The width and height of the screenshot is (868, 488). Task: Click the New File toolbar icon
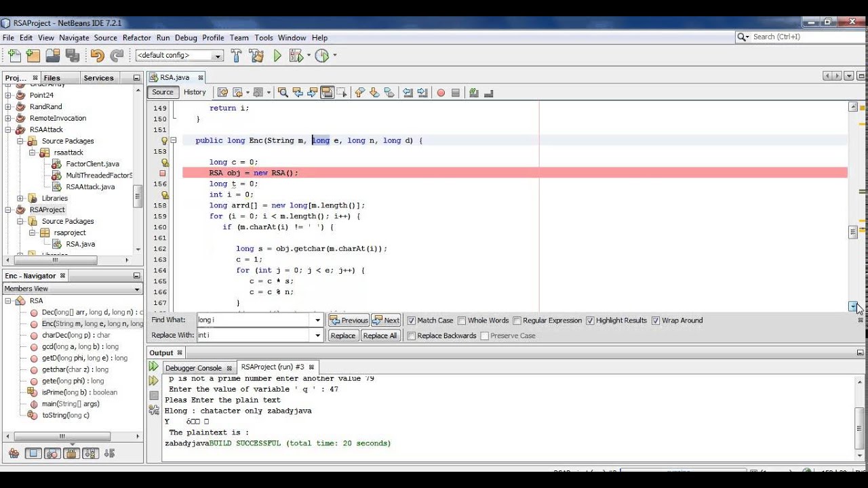click(x=14, y=56)
